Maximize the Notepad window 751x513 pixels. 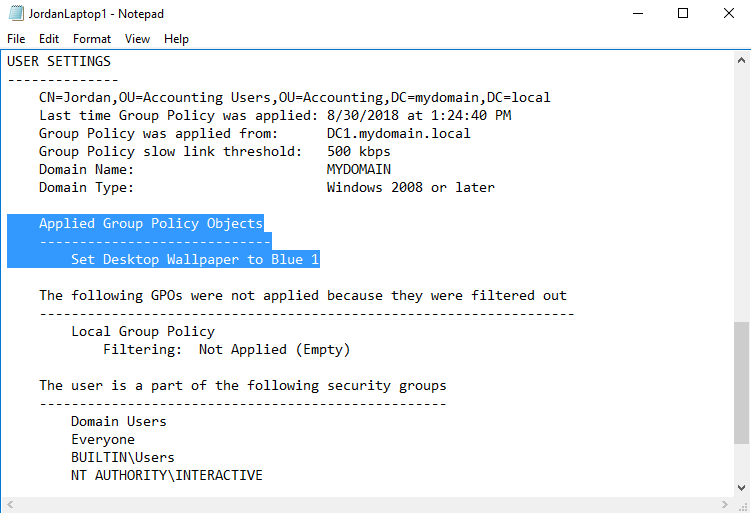(683, 14)
